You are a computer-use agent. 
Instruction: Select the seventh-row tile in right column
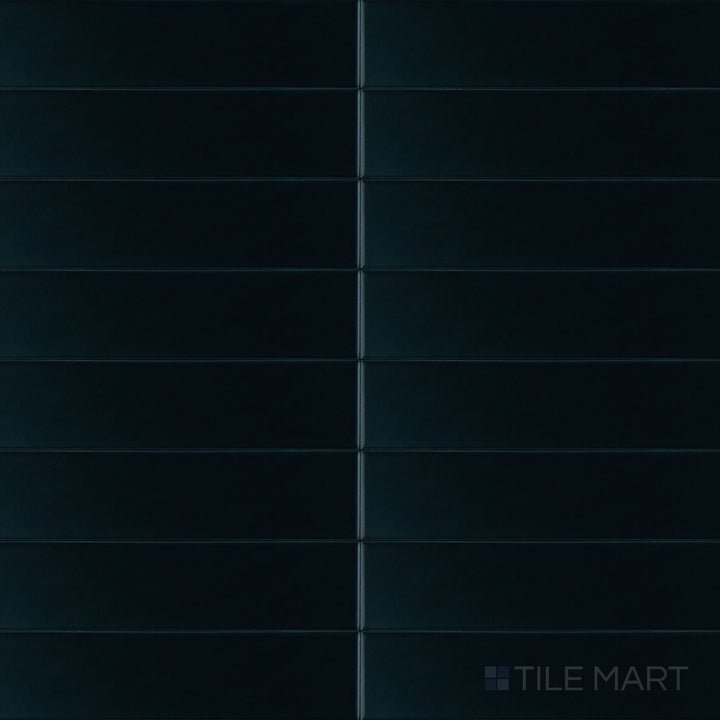click(x=542, y=585)
